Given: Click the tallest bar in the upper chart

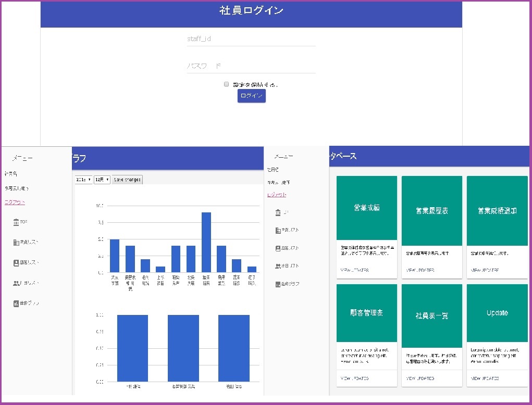Looking at the screenshot, I should [206, 242].
